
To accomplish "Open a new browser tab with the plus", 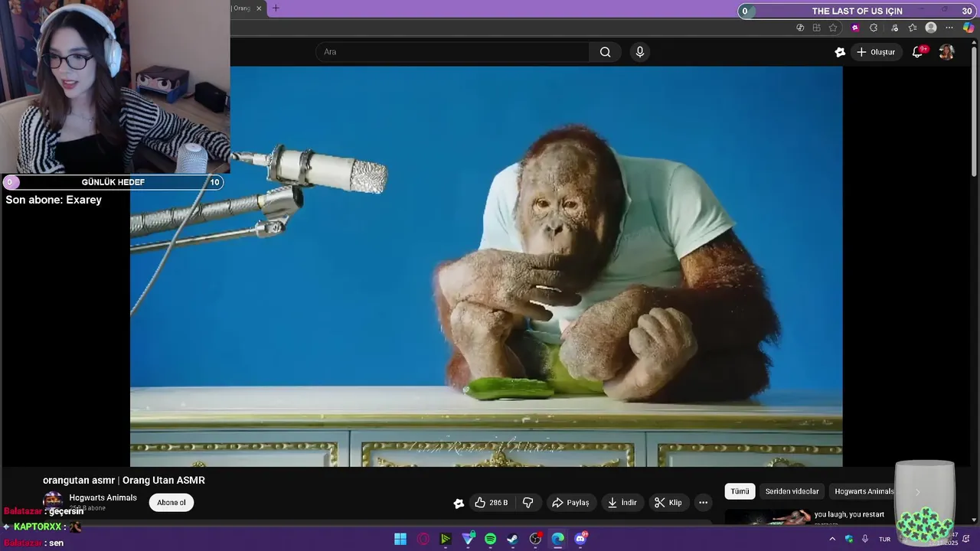I will click(276, 8).
